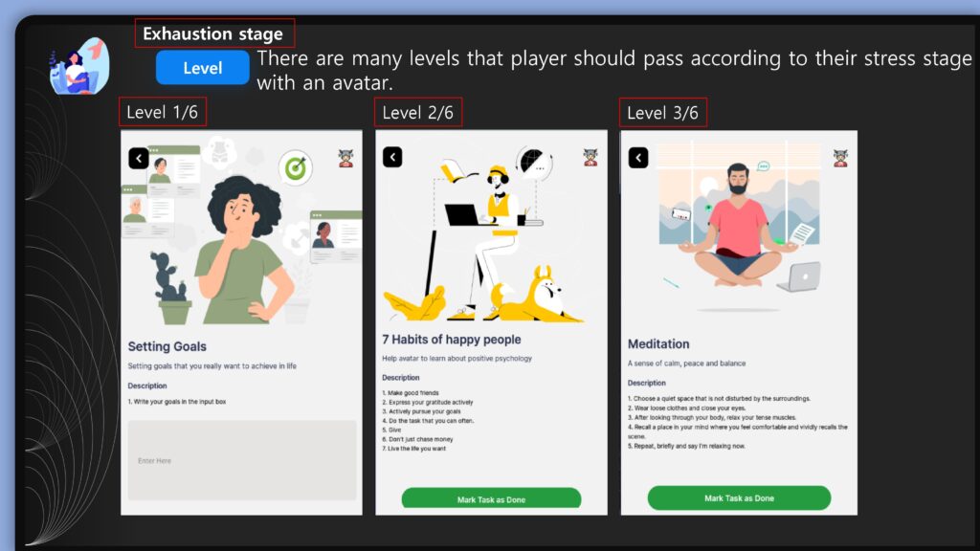Click the goals 'Enter Here' input box
This screenshot has width=980, height=551.
(242, 460)
